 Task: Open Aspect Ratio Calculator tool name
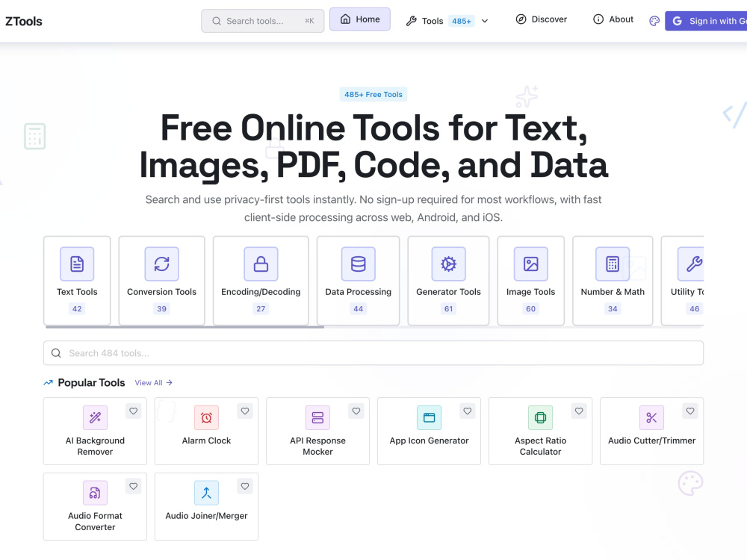(x=540, y=447)
